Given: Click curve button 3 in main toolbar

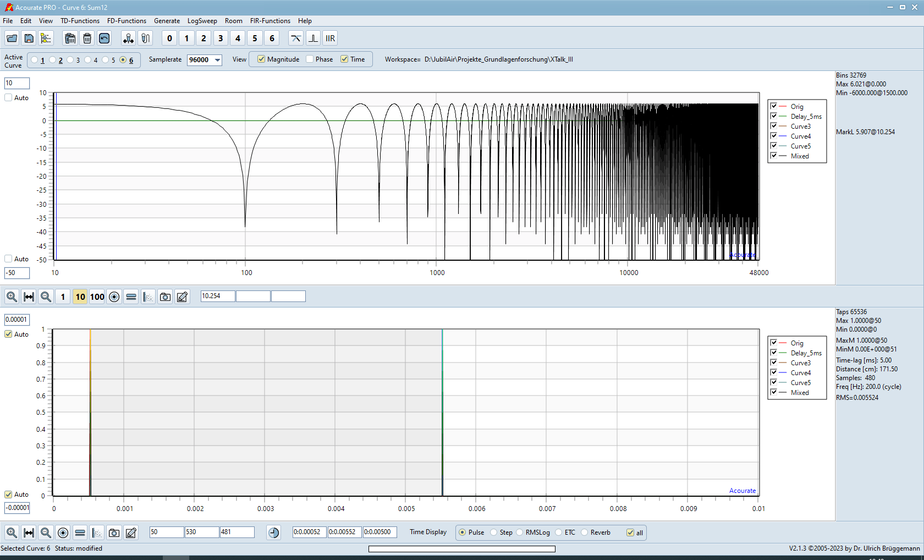Looking at the screenshot, I should [221, 38].
